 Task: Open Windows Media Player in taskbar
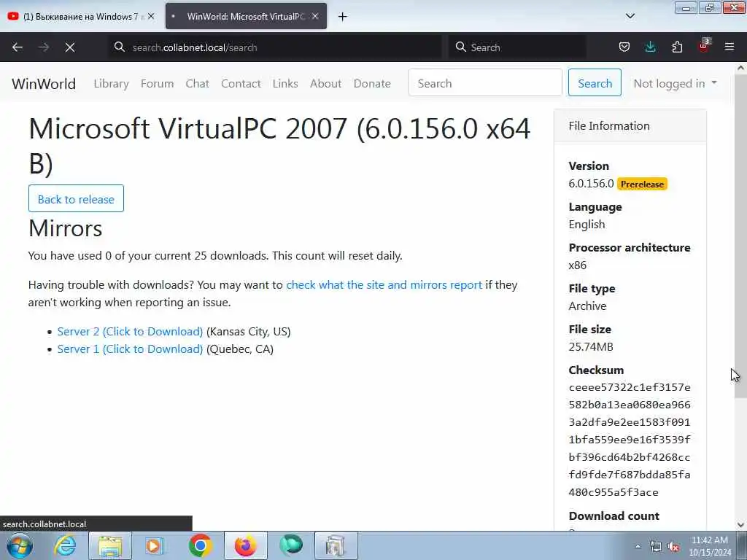pos(155,545)
